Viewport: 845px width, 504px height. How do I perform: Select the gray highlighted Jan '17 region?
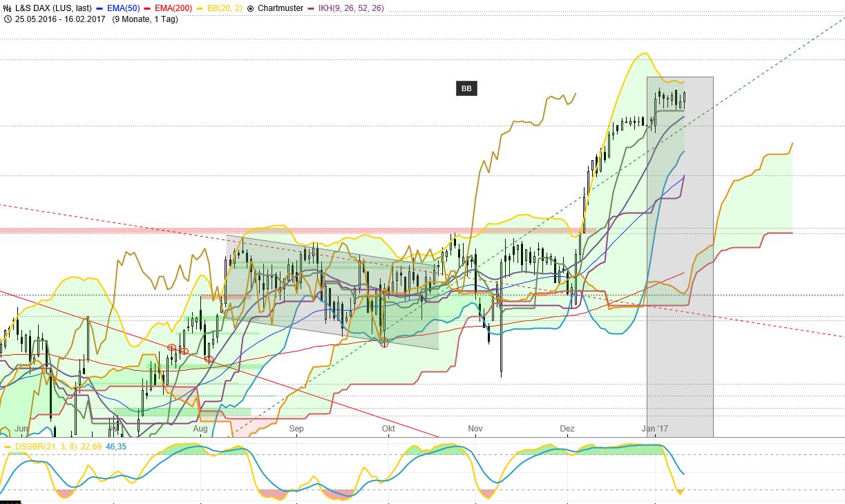click(679, 255)
